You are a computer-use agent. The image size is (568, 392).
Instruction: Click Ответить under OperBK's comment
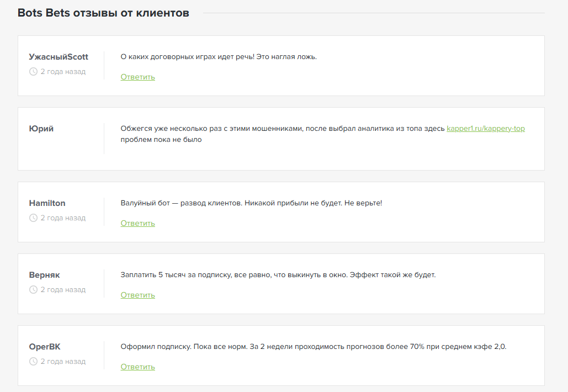tap(137, 367)
